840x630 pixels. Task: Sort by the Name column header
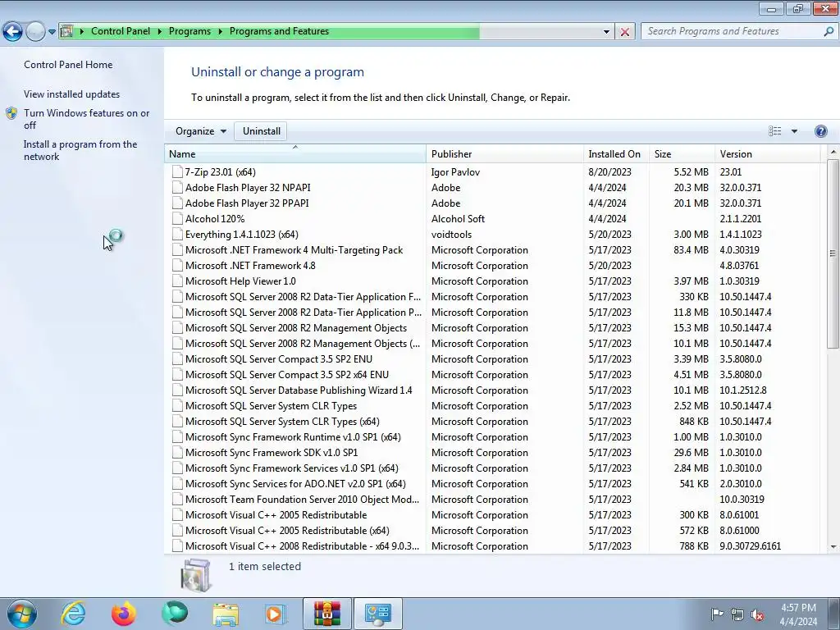point(295,153)
